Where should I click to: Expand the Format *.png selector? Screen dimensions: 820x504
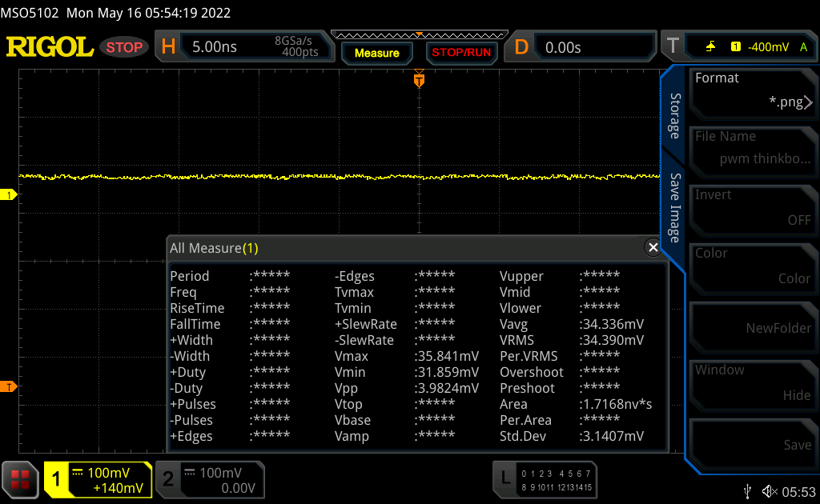(753, 90)
